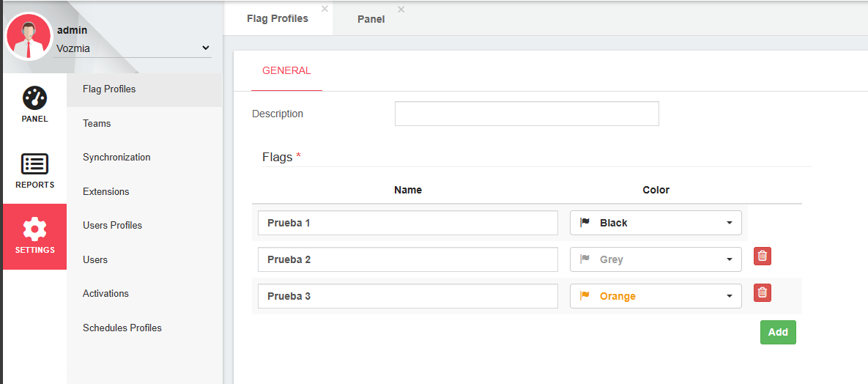Close the Flag Profiles tab
The width and height of the screenshot is (868, 384).
pyautogui.click(x=324, y=9)
